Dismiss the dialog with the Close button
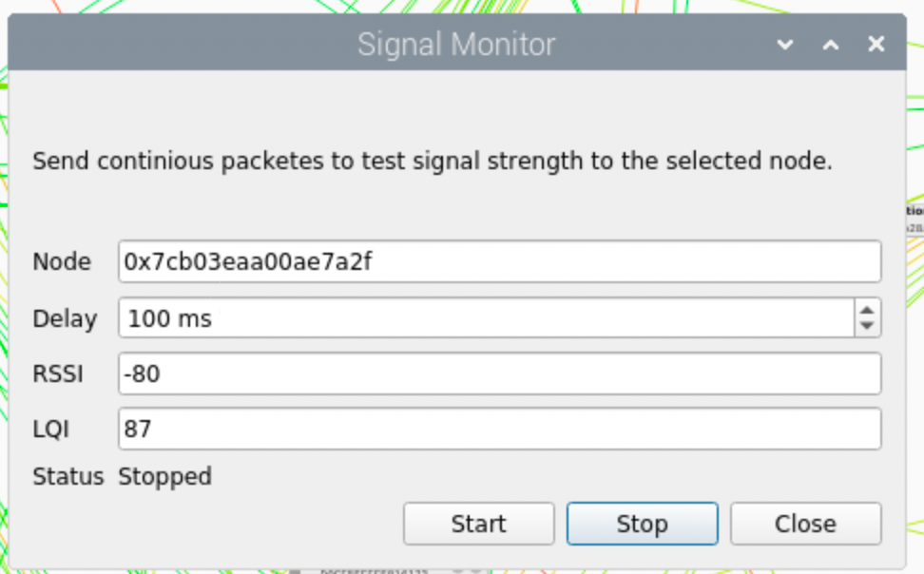This screenshot has width=924, height=574. coord(805,524)
